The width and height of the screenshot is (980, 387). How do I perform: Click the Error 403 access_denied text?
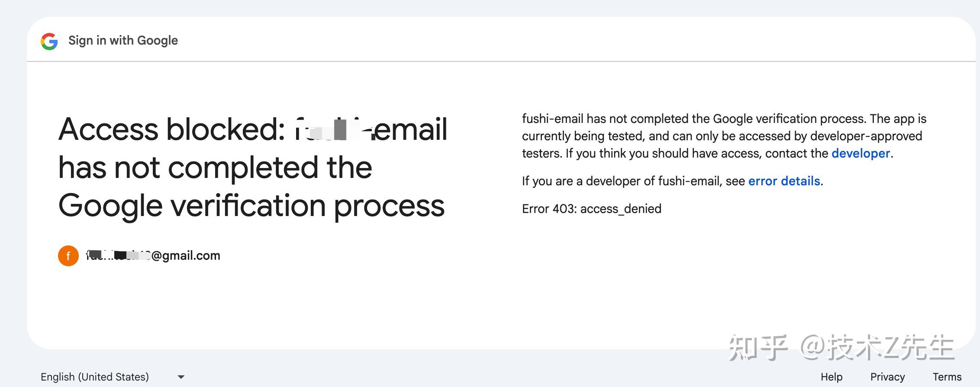click(x=592, y=209)
